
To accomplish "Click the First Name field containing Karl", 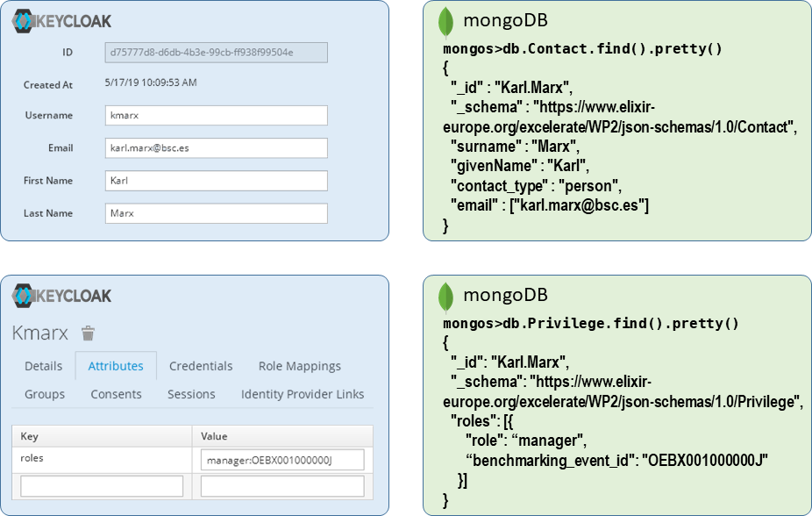I will click(217, 181).
